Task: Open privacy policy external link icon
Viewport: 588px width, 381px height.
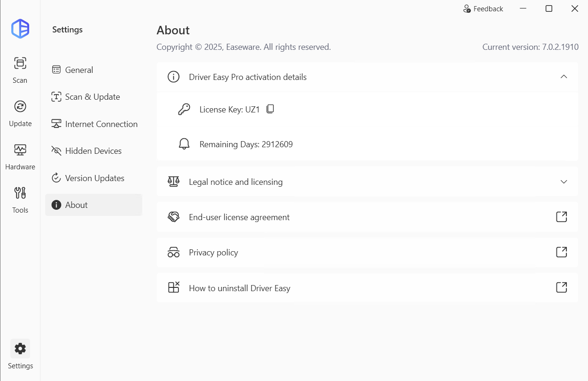Action: 561,252
